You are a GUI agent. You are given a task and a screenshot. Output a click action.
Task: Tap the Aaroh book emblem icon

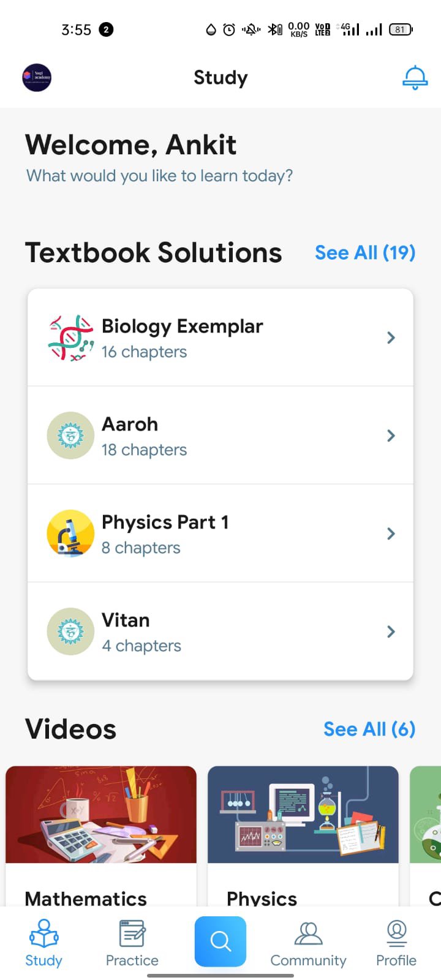point(70,435)
